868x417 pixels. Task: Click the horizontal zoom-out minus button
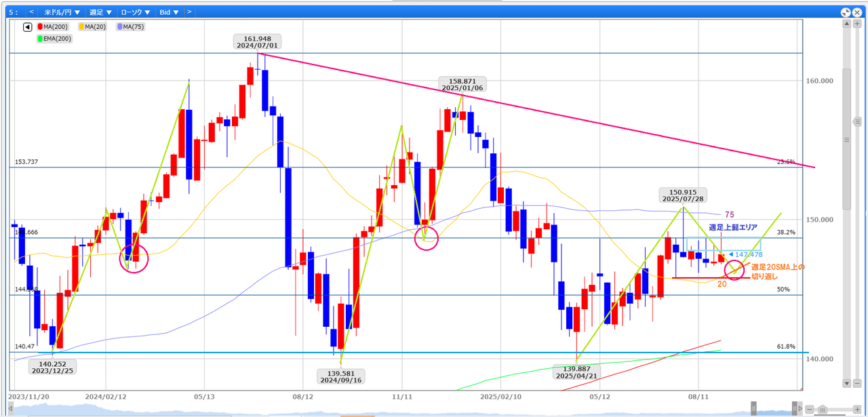(x=810, y=409)
